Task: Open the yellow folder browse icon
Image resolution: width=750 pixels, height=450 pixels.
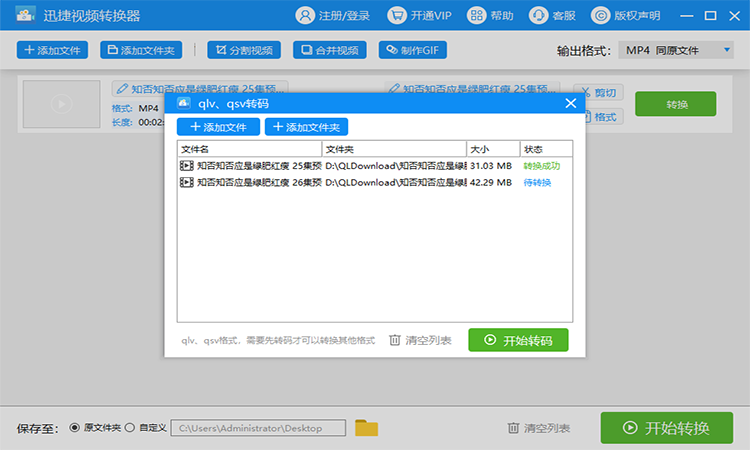Action: 366,428
